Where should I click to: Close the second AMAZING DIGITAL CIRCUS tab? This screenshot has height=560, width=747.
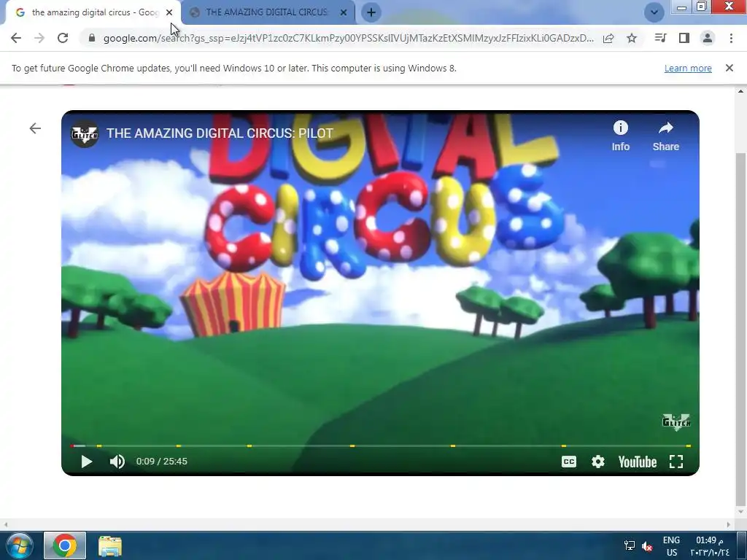344,13
